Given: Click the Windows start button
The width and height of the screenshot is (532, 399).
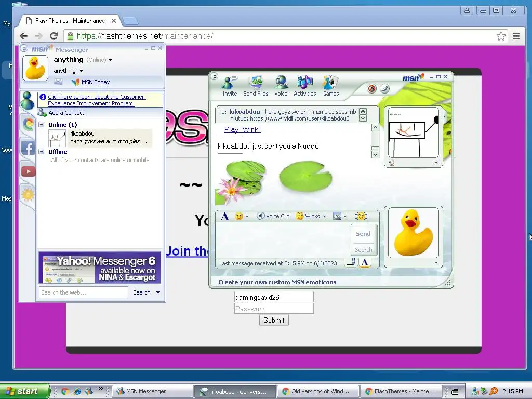Looking at the screenshot, I should point(24,391).
